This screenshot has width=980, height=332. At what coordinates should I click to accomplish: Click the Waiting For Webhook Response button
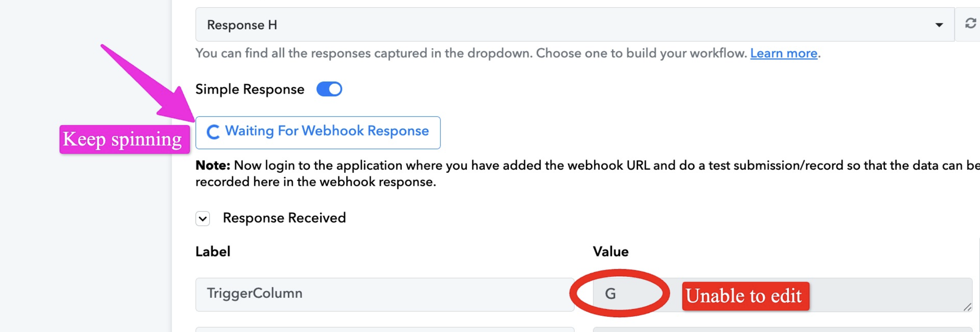pyautogui.click(x=318, y=132)
